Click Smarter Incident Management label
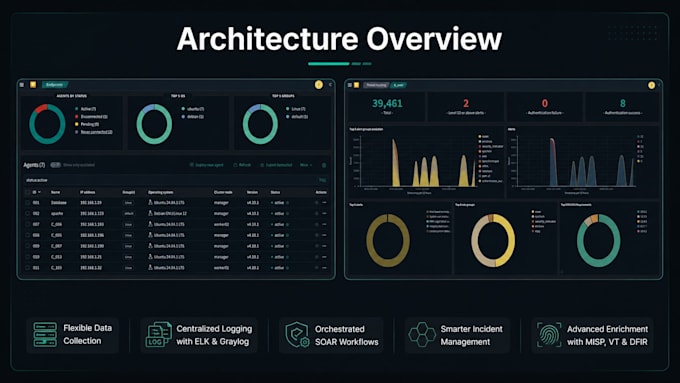This screenshot has width=680, height=383. click(x=471, y=335)
